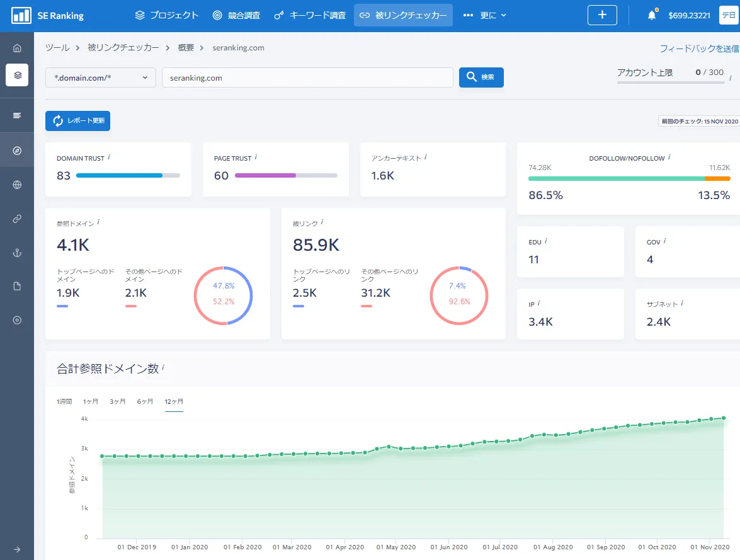Select the layers icon in sidebar

pyautogui.click(x=17, y=75)
